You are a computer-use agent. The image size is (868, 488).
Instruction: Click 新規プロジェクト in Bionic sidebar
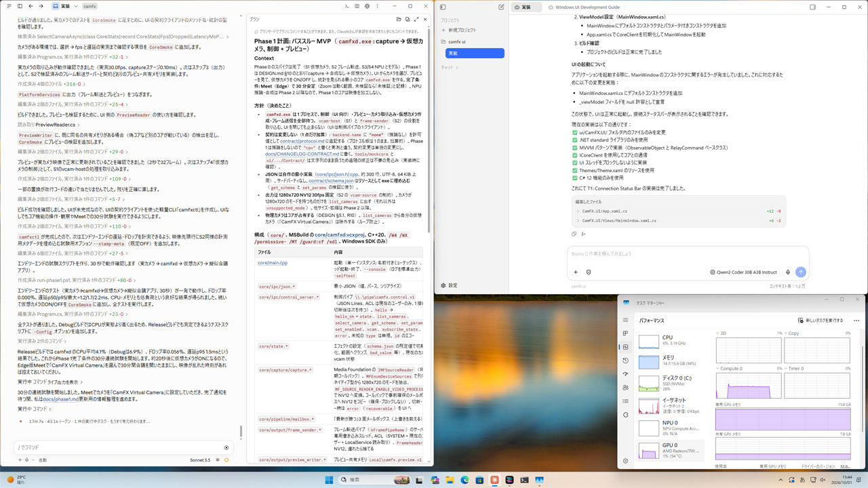[458, 30]
